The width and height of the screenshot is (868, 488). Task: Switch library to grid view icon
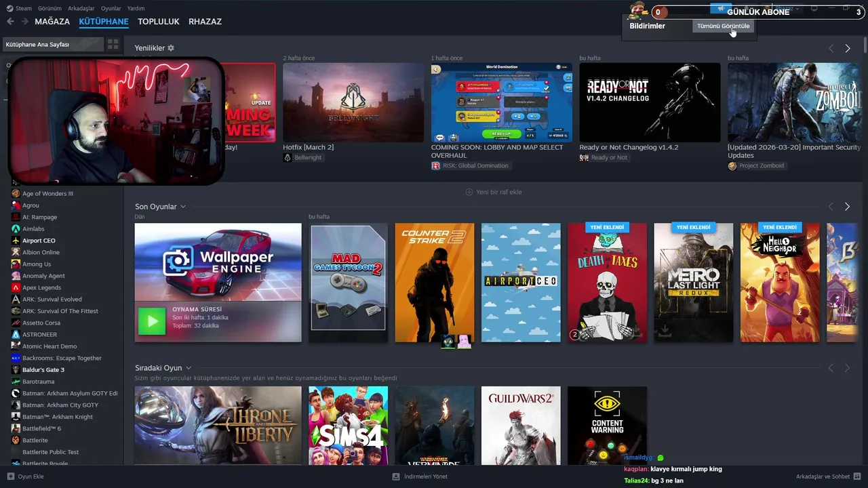[x=113, y=44]
